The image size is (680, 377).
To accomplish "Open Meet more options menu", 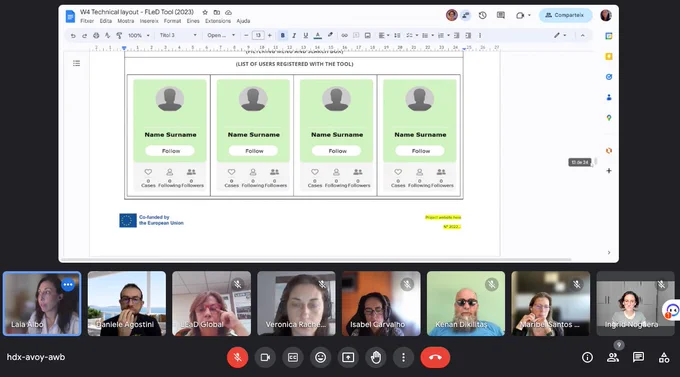I will pos(403,357).
